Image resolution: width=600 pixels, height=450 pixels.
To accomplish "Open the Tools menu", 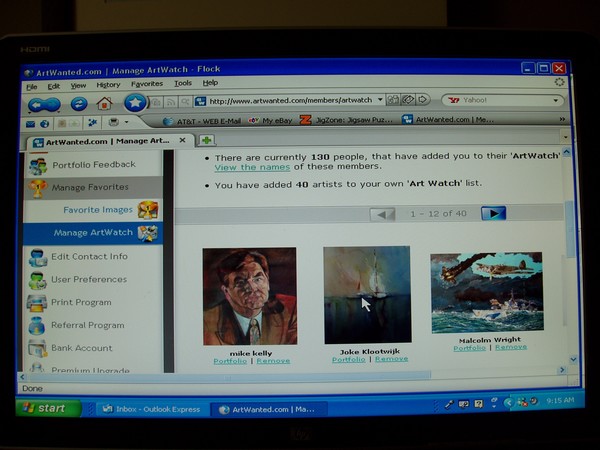I will (x=183, y=83).
